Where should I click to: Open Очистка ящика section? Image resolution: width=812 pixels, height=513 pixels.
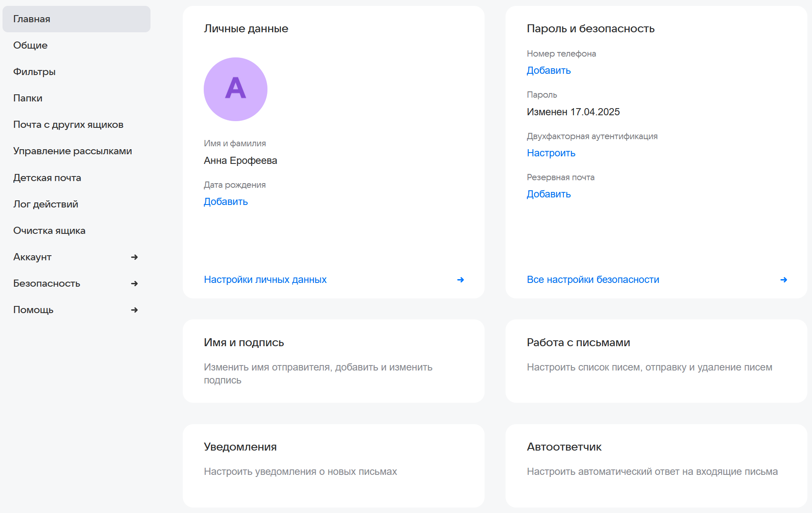(x=49, y=231)
